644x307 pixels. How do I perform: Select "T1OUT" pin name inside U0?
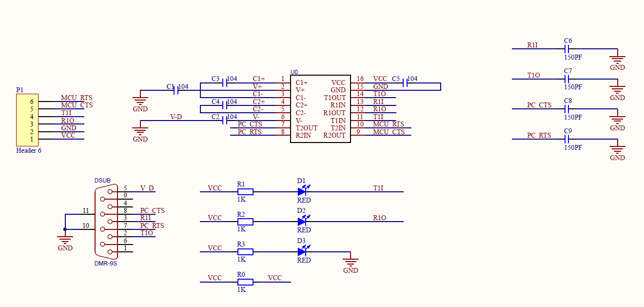pos(335,98)
